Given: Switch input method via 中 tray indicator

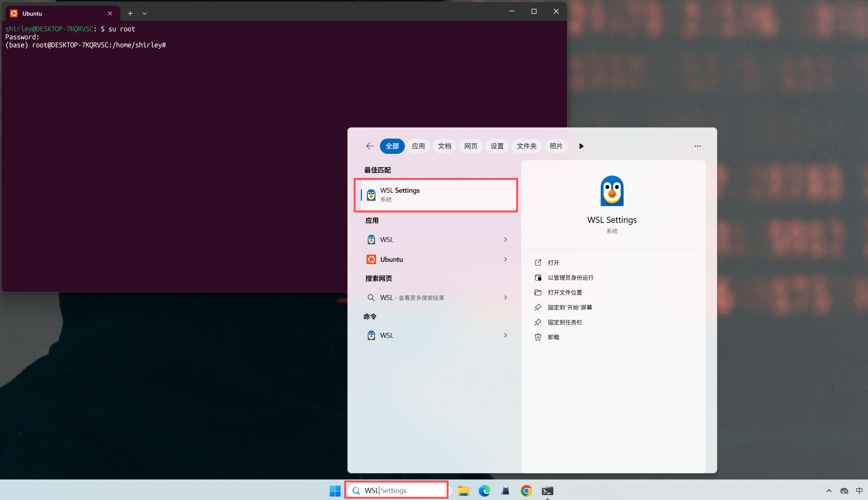Looking at the screenshot, I should click(x=859, y=490).
